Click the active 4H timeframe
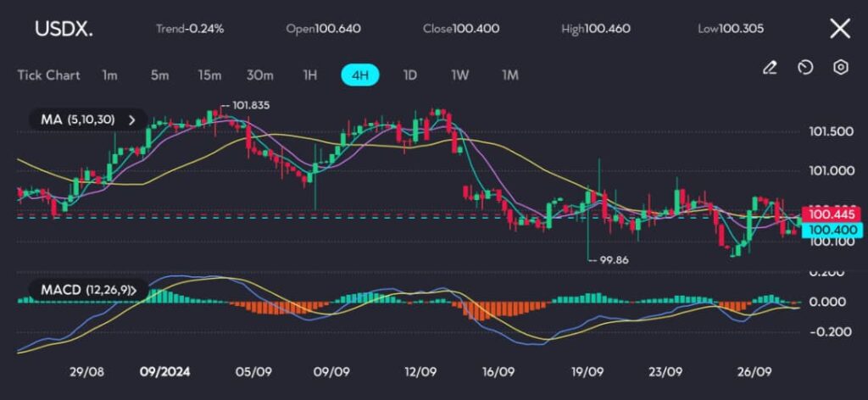The image size is (868, 400). [x=359, y=75]
